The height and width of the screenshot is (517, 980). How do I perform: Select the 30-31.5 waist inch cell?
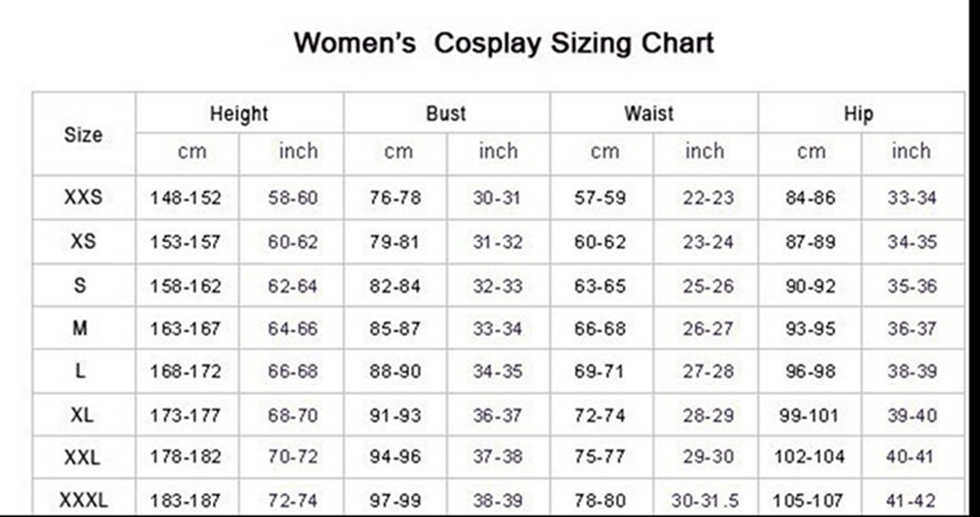(707, 501)
